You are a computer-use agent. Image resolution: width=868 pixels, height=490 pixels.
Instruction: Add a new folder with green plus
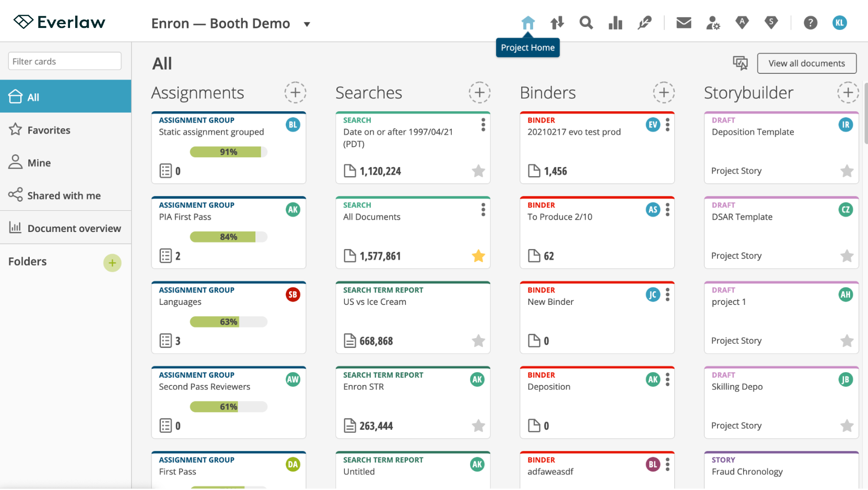pos(112,263)
